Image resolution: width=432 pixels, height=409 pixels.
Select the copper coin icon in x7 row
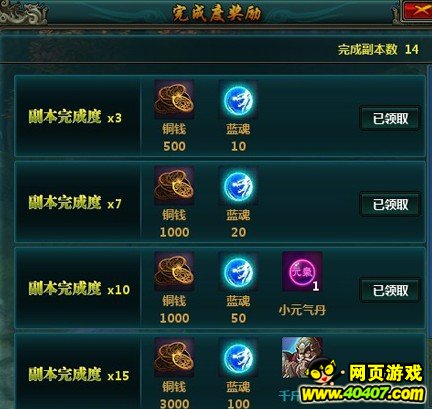(x=174, y=186)
